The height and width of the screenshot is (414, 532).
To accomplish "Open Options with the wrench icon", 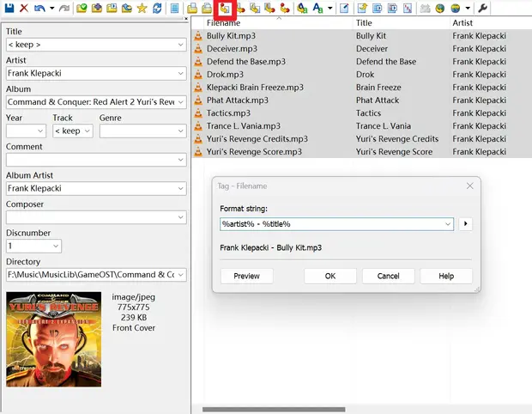I will [x=483, y=9].
